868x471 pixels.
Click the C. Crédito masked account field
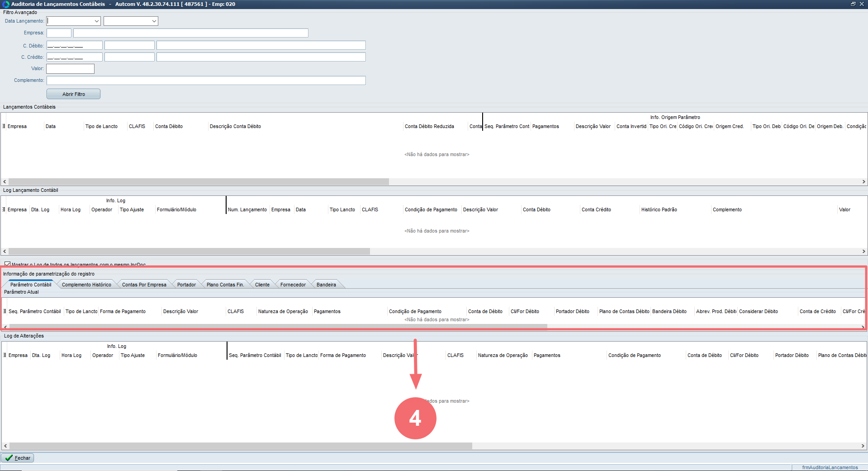pyautogui.click(x=75, y=57)
